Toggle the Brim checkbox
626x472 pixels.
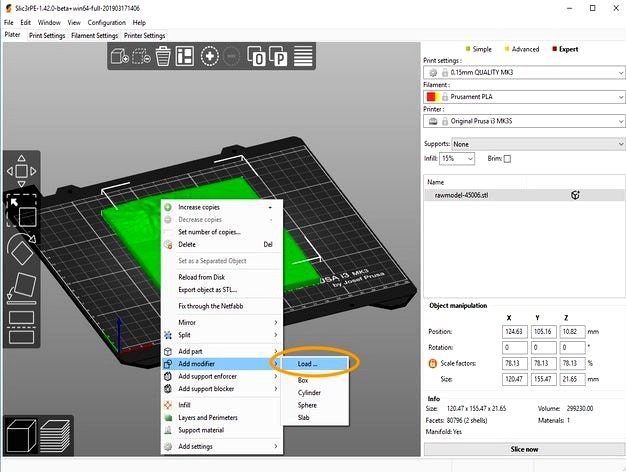click(507, 159)
